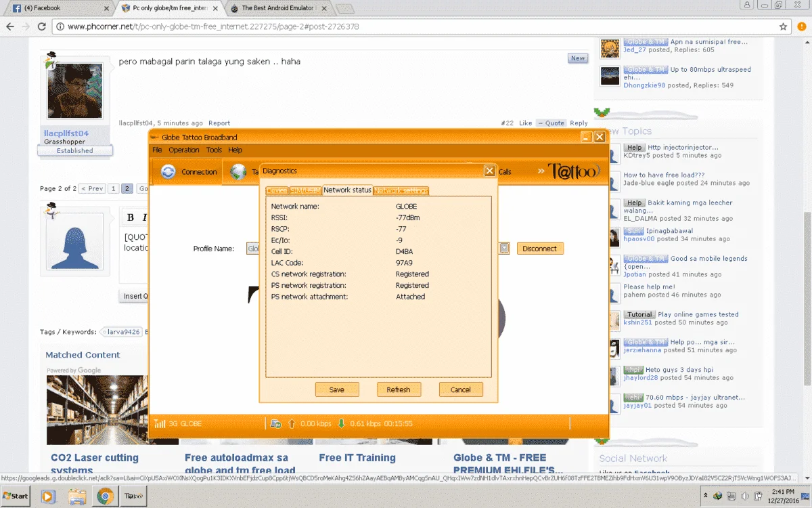Cancel the Diagnostics dialog
The height and width of the screenshot is (508, 812).
coord(461,389)
